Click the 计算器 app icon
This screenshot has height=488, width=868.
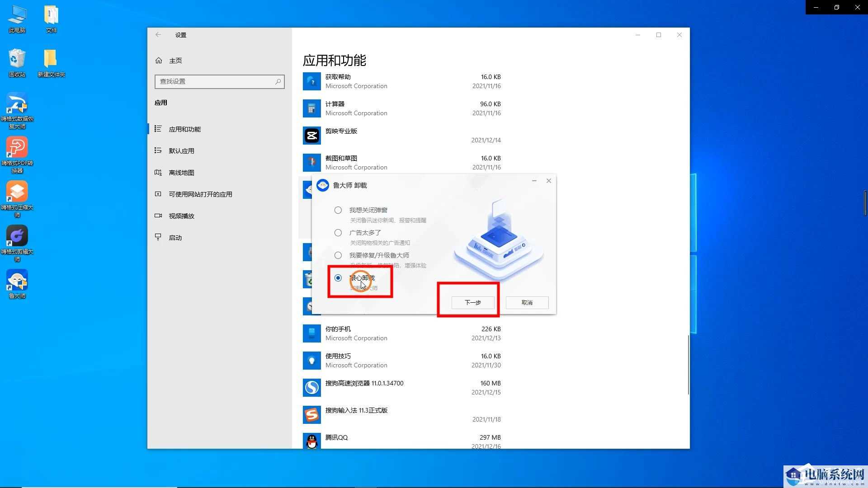point(311,108)
